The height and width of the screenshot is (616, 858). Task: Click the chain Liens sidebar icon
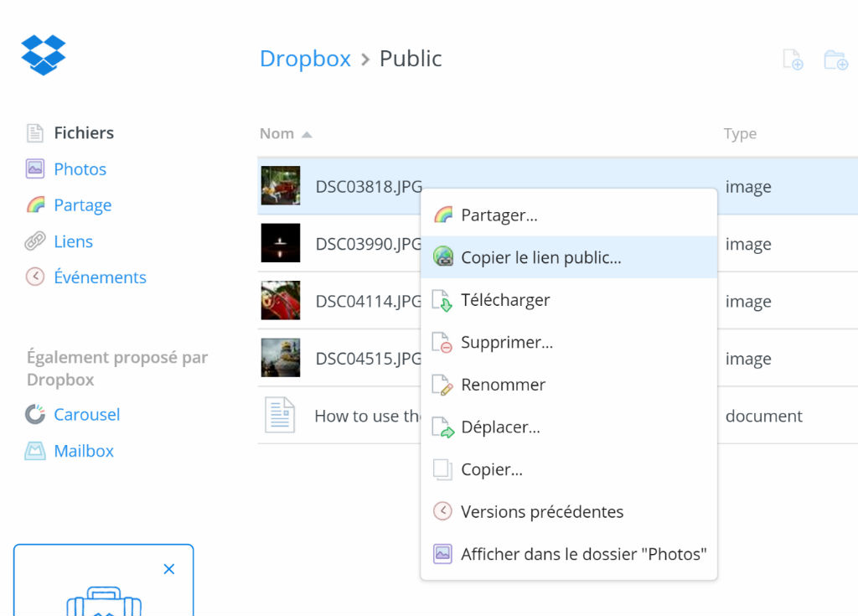click(35, 241)
